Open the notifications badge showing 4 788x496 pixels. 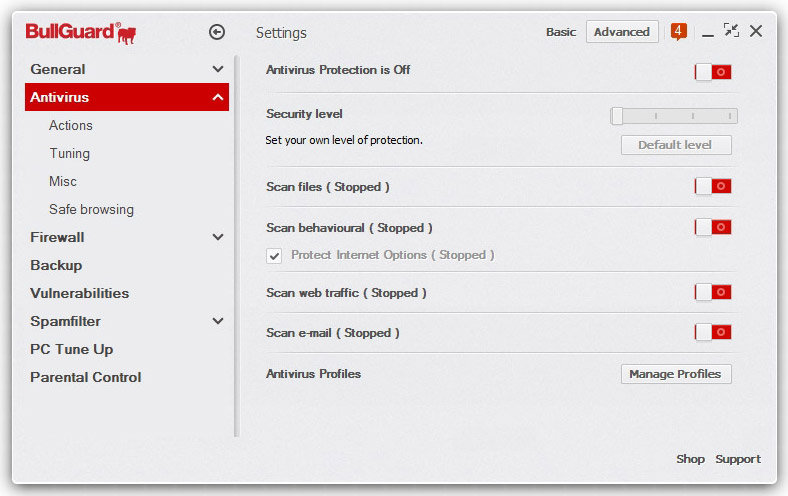[679, 31]
